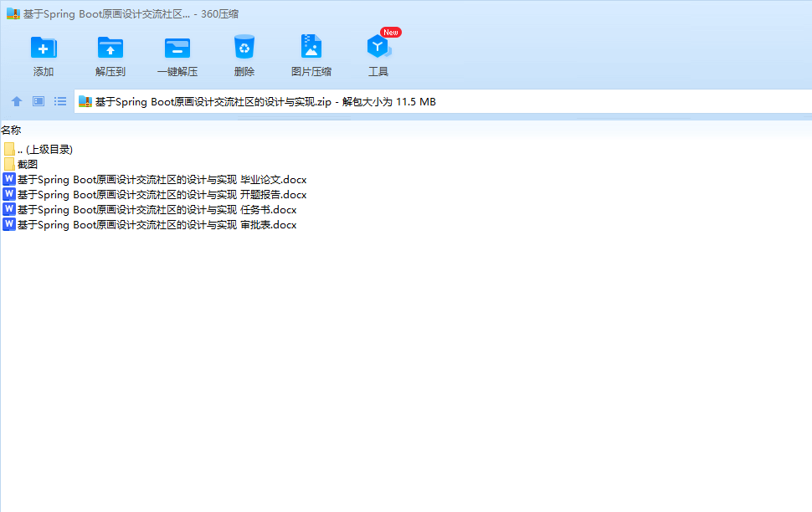Select the file name ending 任务书.docx
Image resolution: width=812 pixels, height=512 pixels.
[157, 210]
